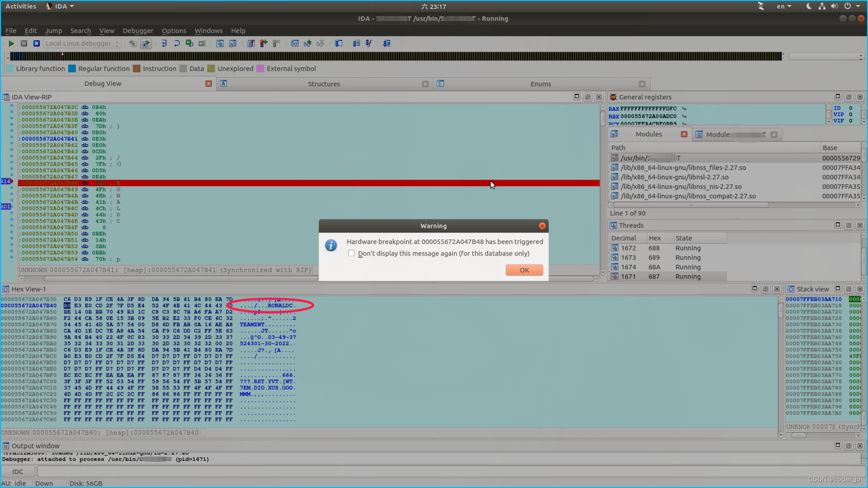Click the jump arrow next to RAX value

684,108
